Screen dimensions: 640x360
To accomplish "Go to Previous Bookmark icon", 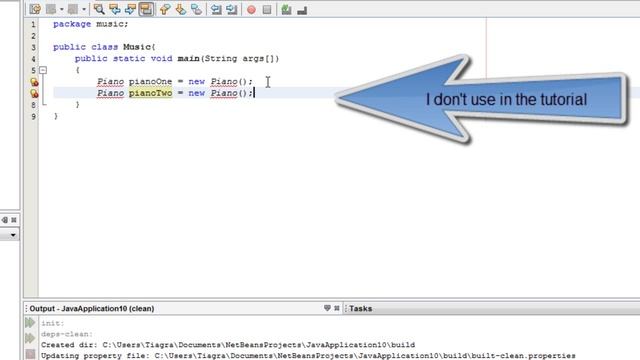I will pyautogui.click(x=165, y=9).
